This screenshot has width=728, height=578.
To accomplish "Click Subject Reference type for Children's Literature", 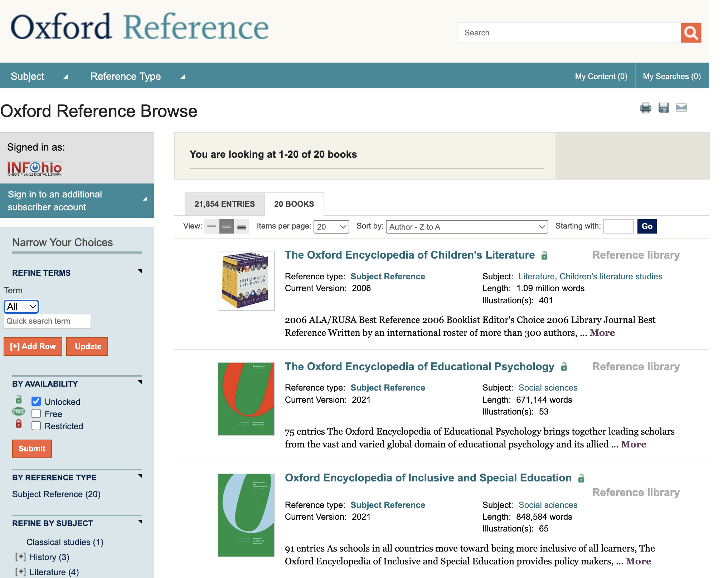I will (388, 276).
